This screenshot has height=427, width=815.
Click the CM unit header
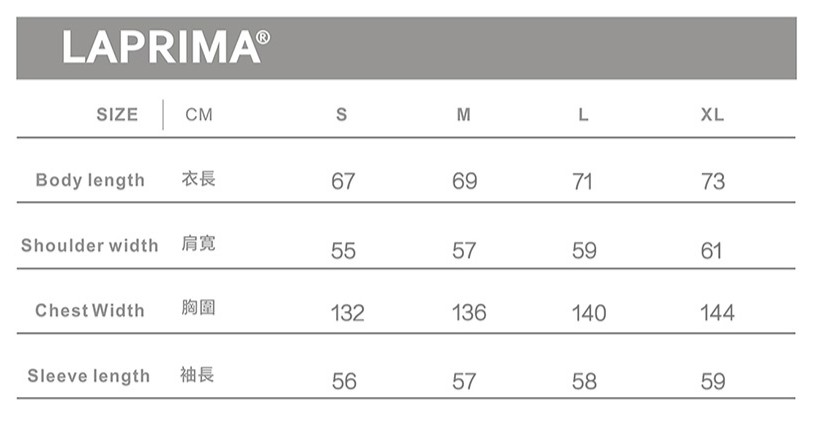(199, 115)
